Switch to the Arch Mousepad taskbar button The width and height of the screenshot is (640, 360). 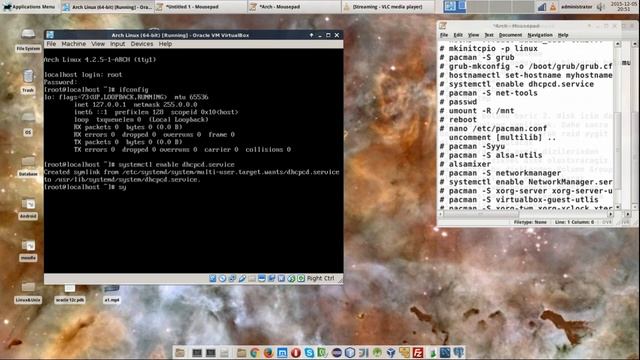tap(294, 7)
